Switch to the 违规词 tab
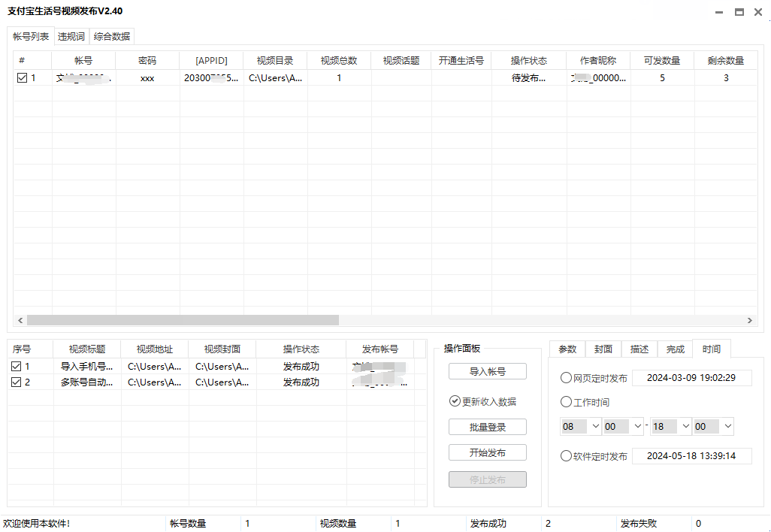 pos(71,36)
